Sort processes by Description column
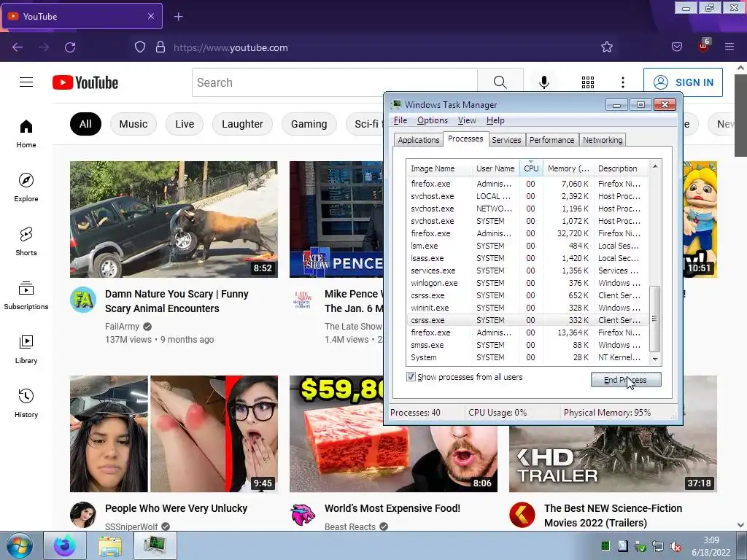Viewport: 747px width, 560px height. [621, 168]
